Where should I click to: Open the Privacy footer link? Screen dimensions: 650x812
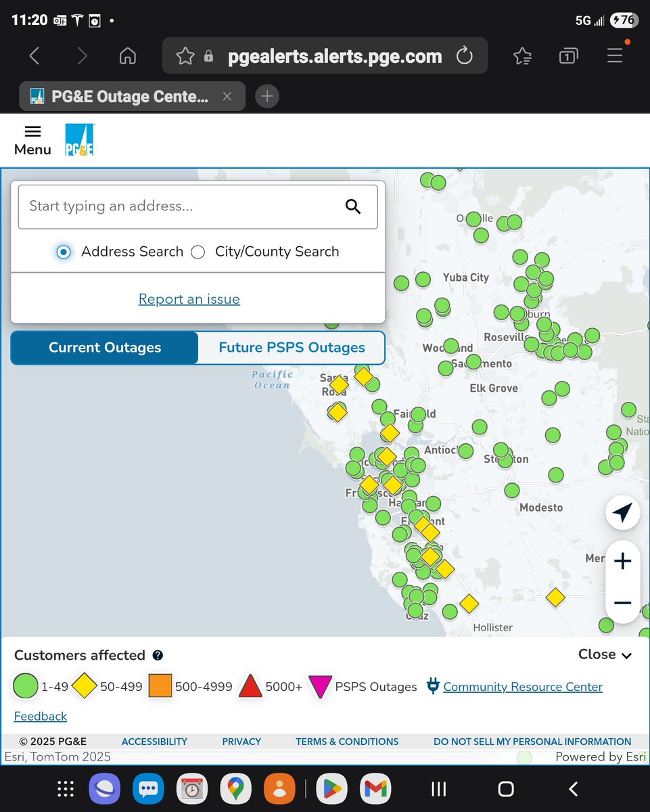[x=241, y=742]
